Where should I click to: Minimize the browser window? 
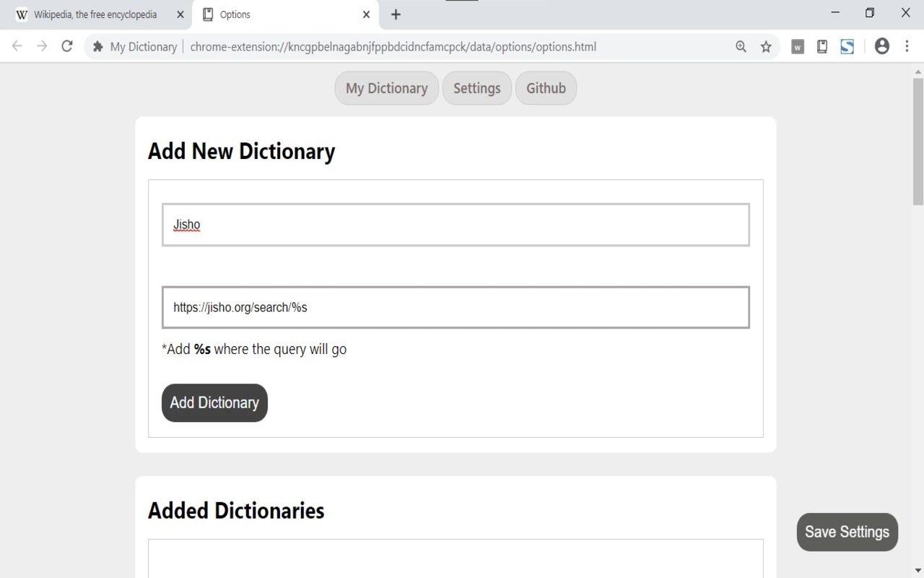click(835, 12)
